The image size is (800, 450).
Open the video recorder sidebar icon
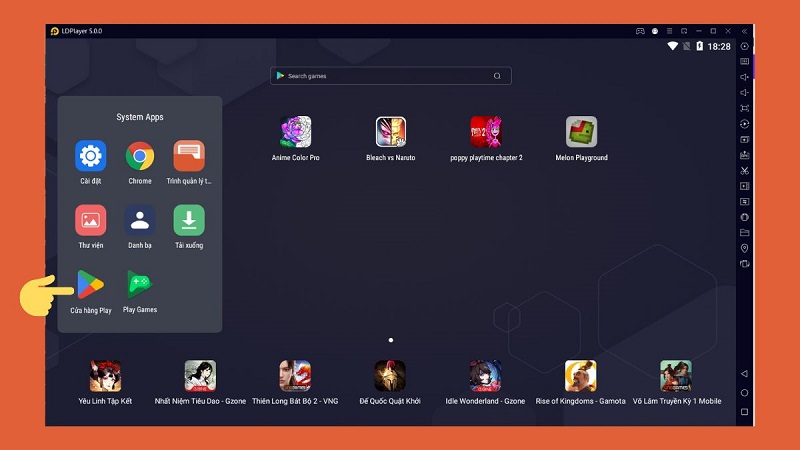pyautogui.click(x=744, y=186)
